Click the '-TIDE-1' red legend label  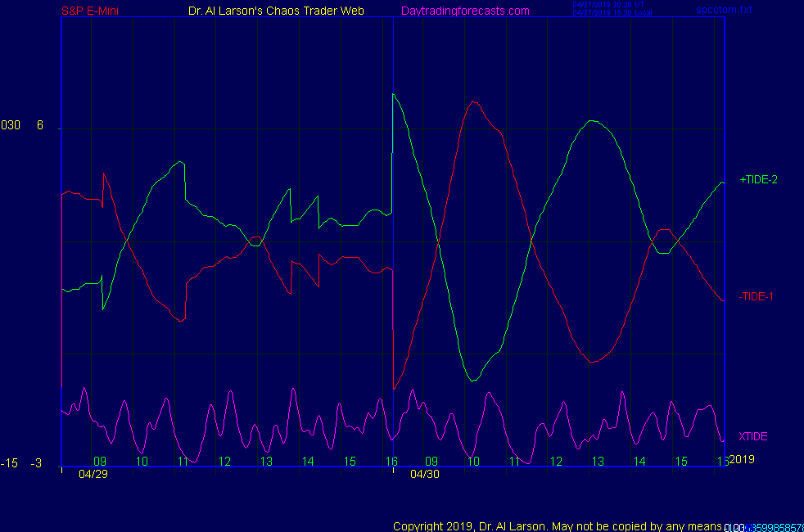756,297
